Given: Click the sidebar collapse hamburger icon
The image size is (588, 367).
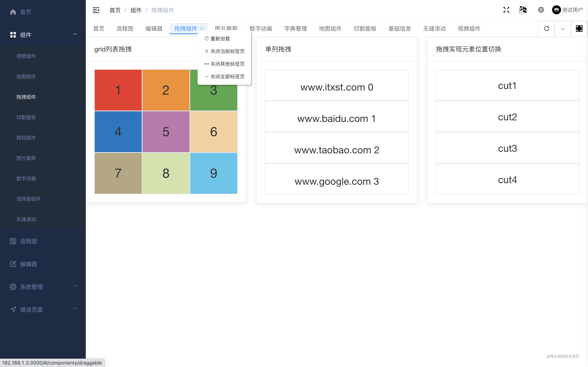Looking at the screenshot, I should [96, 10].
